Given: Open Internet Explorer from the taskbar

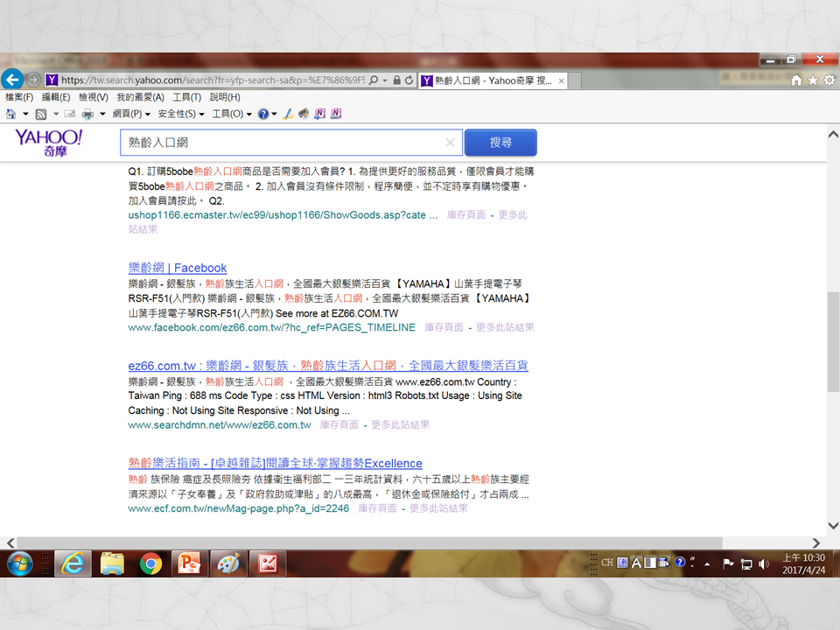Looking at the screenshot, I should coord(73,563).
